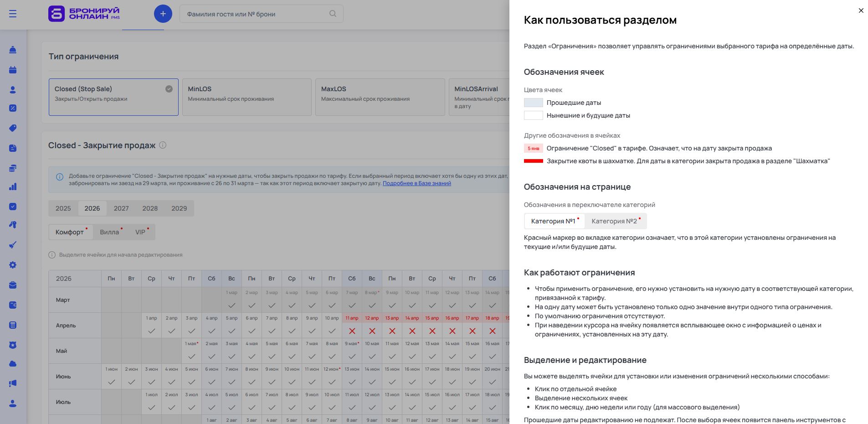The height and width of the screenshot is (424, 868).
Task: Select the whole Июнь month row
Action: 63,377
